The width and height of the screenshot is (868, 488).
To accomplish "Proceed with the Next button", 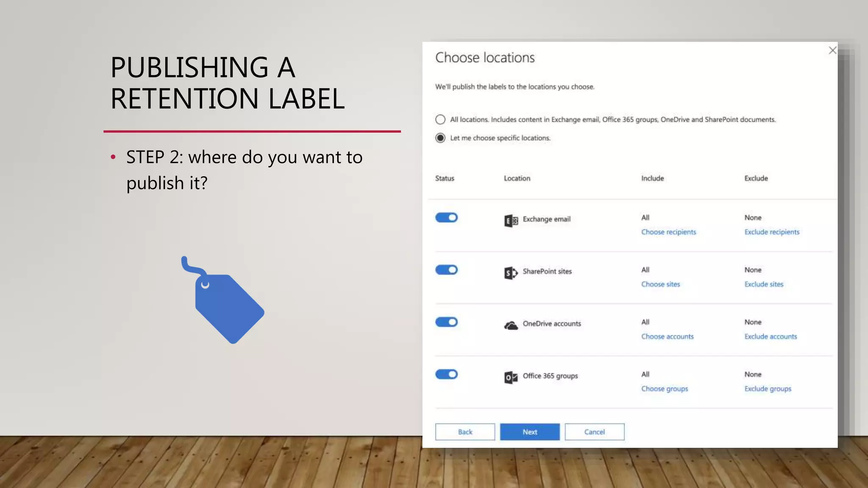I will (530, 432).
